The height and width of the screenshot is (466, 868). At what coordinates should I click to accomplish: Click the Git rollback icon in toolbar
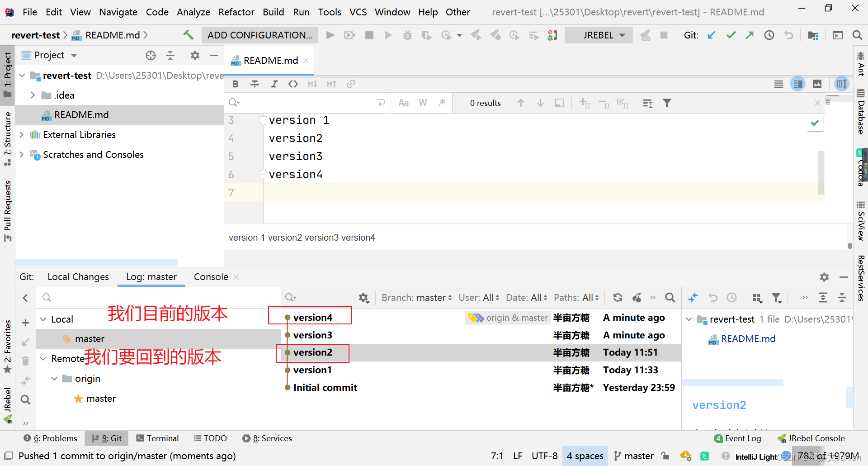click(788, 35)
